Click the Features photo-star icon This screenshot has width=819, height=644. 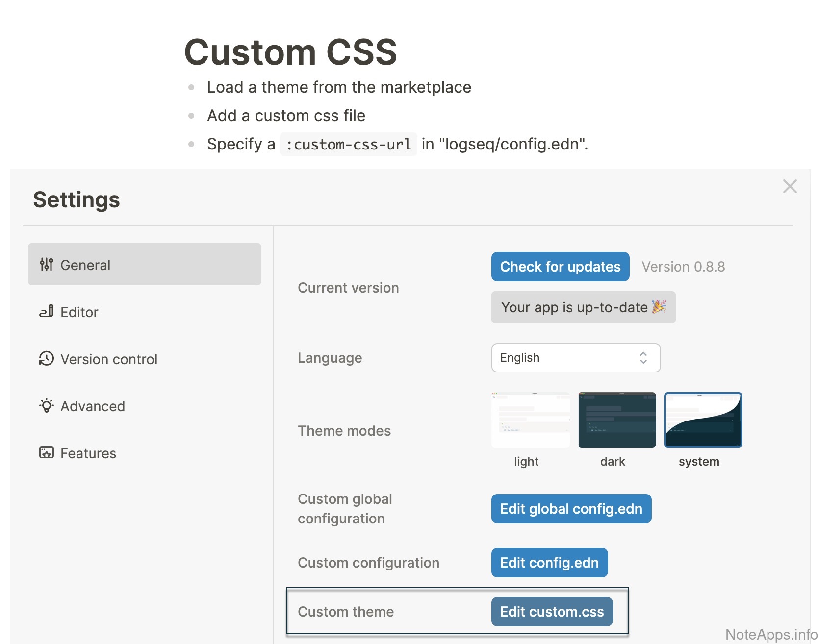coord(47,453)
